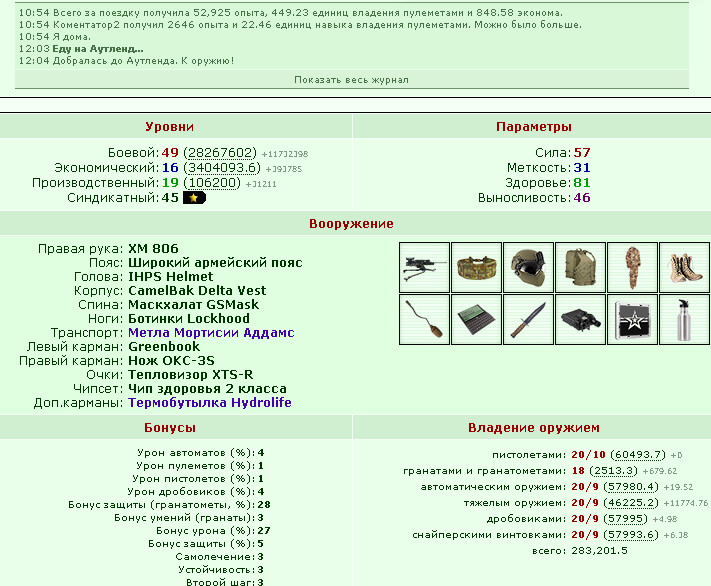The image size is (711, 586).
Task: Open the Термобутылка Hydrolife link
Action: coord(210,403)
